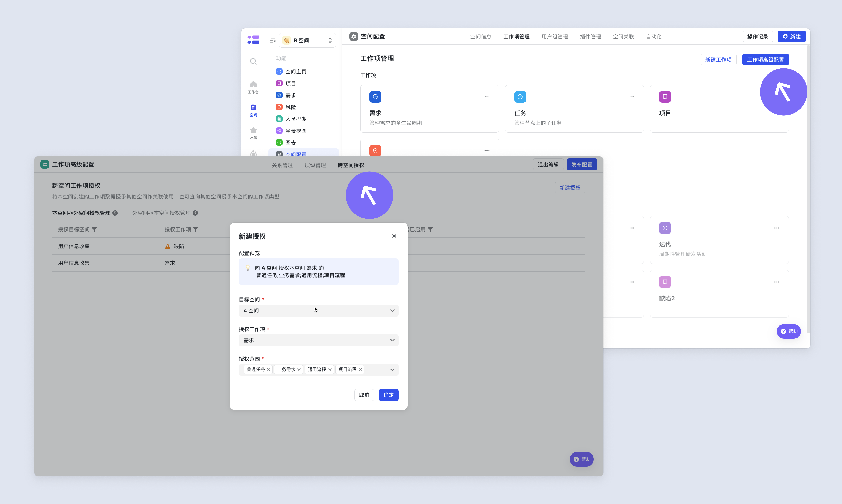Open the 工作台 workbench icon
Screen dimensions: 842x504
click(x=253, y=87)
